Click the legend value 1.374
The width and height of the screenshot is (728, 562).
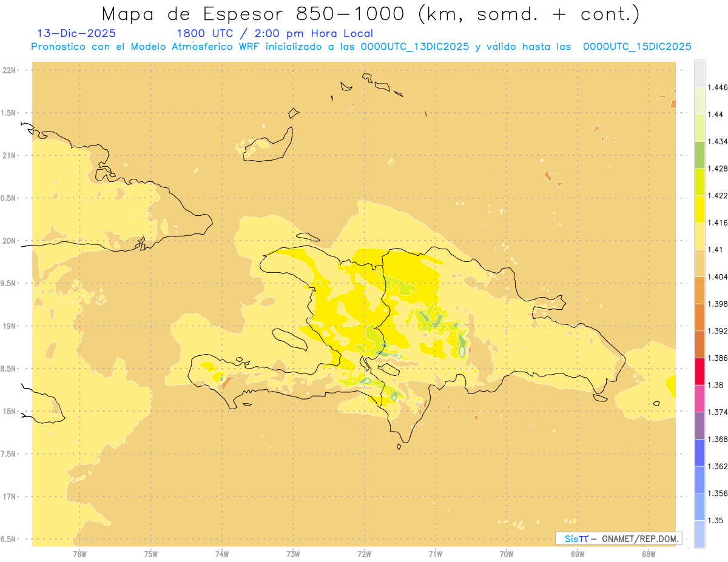click(719, 412)
